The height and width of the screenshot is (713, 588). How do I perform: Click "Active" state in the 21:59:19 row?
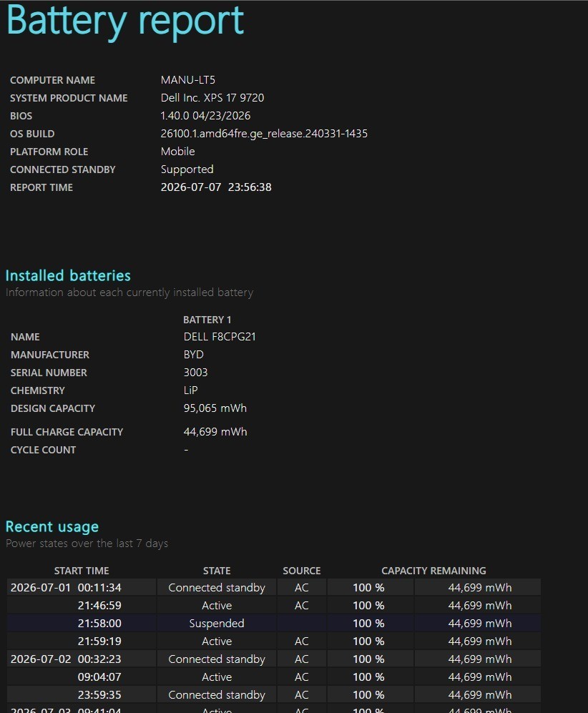pos(217,641)
